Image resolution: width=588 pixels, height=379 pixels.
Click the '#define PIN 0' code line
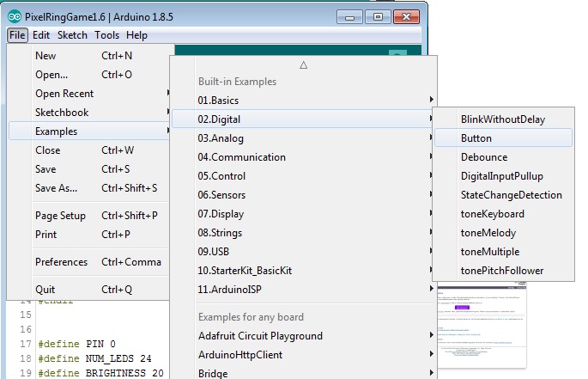77,344
